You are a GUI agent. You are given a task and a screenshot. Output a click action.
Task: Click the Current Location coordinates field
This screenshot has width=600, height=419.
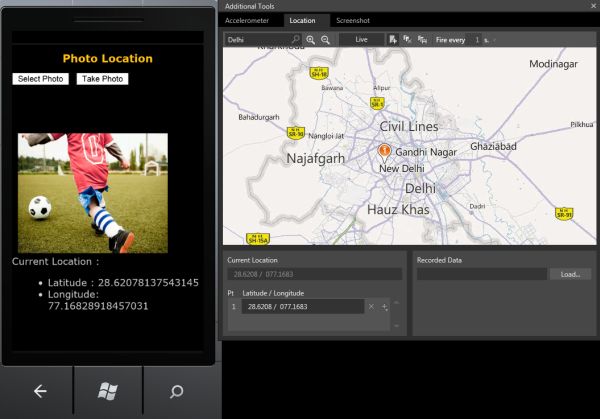(315, 274)
